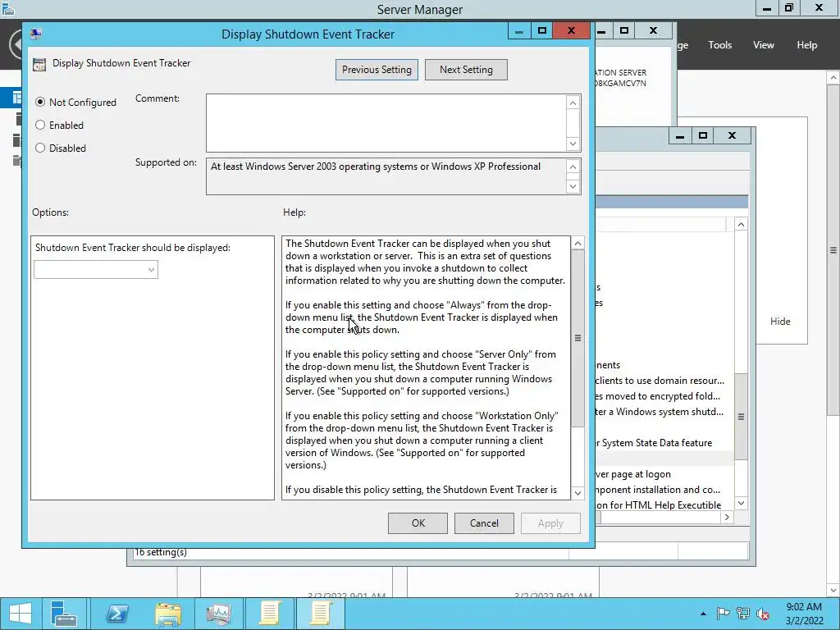
Task: Open Server Manager from taskbar
Action: pyautogui.click(x=64, y=614)
